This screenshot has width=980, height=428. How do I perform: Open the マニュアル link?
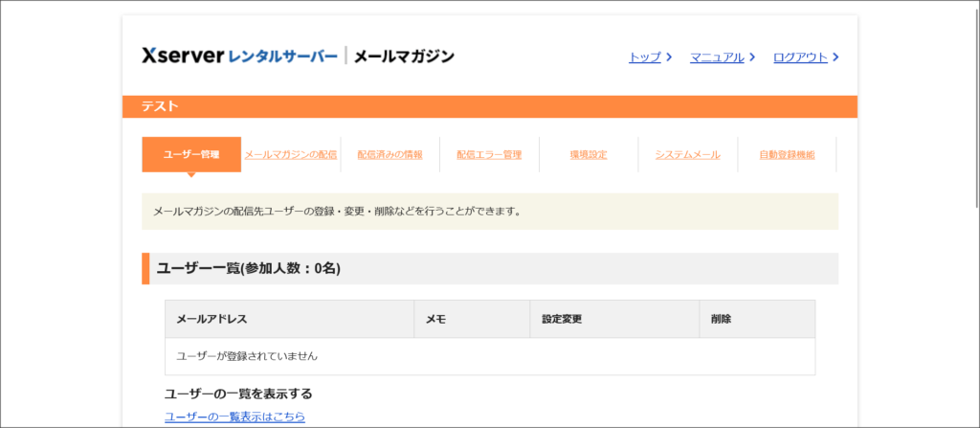[716, 57]
